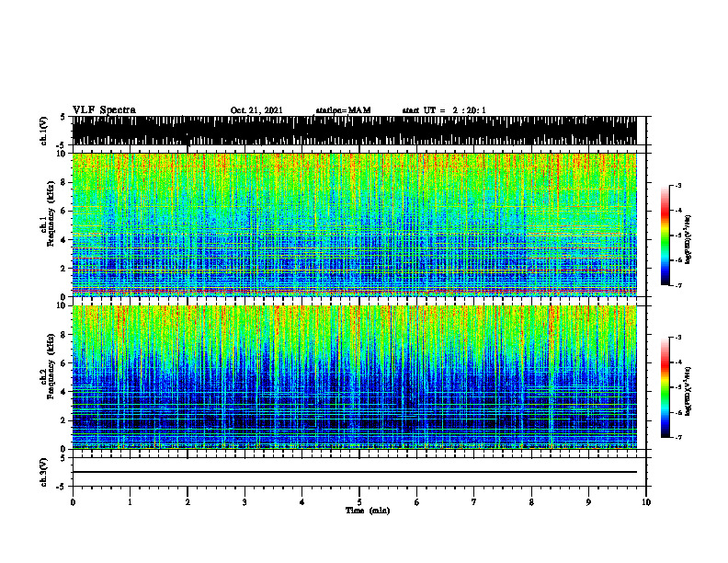The image size is (728, 563).
Task: Click the "5" tick on ch.1(V) axis
Action: tap(63, 117)
